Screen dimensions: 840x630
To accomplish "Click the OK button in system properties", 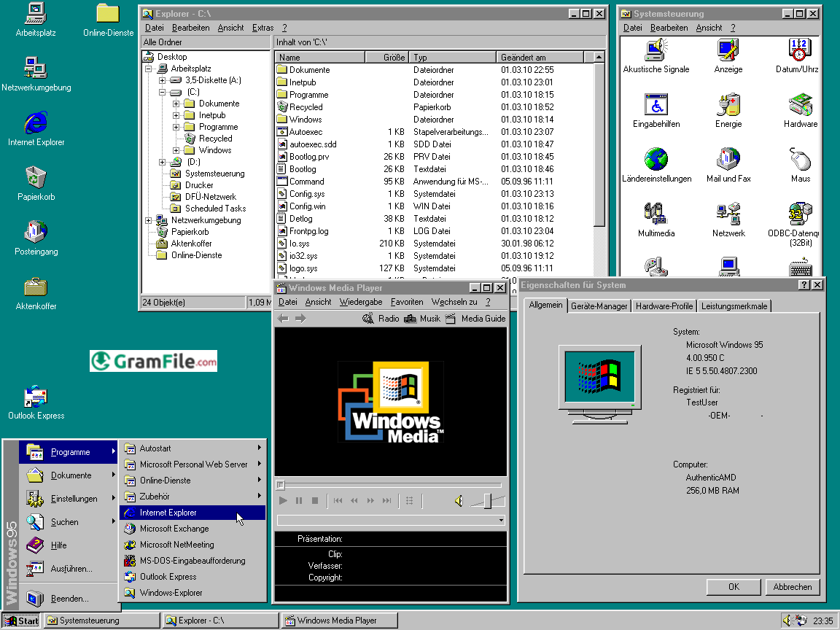I will click(734, 587).
